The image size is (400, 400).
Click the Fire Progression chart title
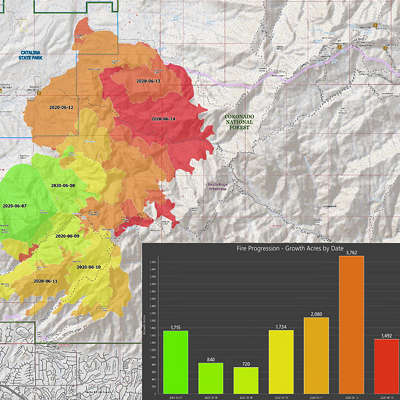290,248
